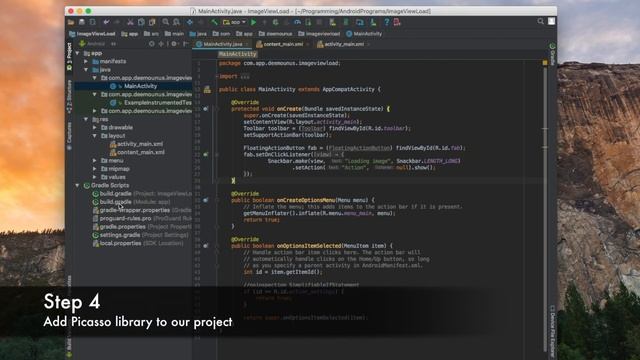Open the Gradle tool window tab

[552, 53]
